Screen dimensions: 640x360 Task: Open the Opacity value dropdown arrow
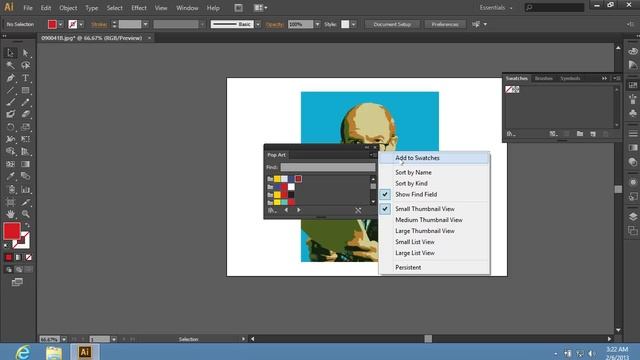coord(317,24)
